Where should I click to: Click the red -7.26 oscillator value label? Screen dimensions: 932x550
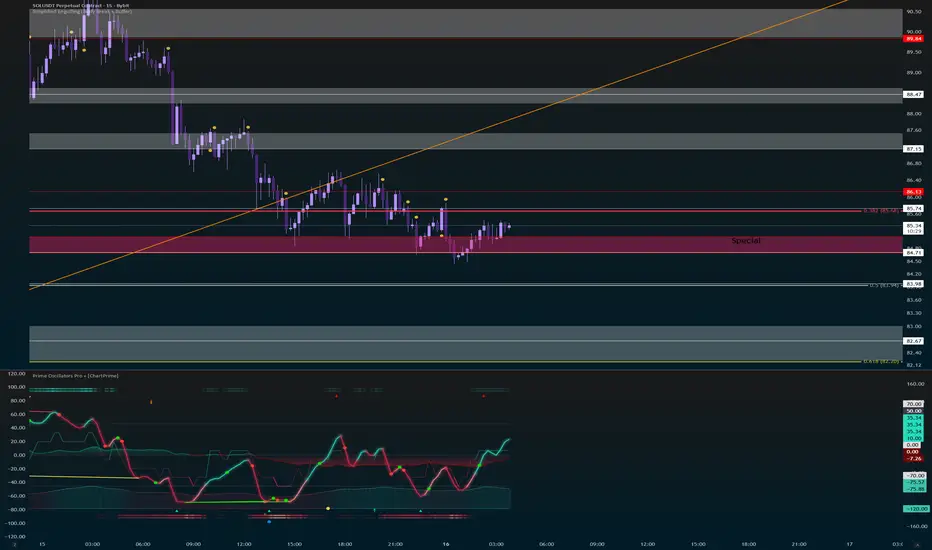(x=913, y=458)
